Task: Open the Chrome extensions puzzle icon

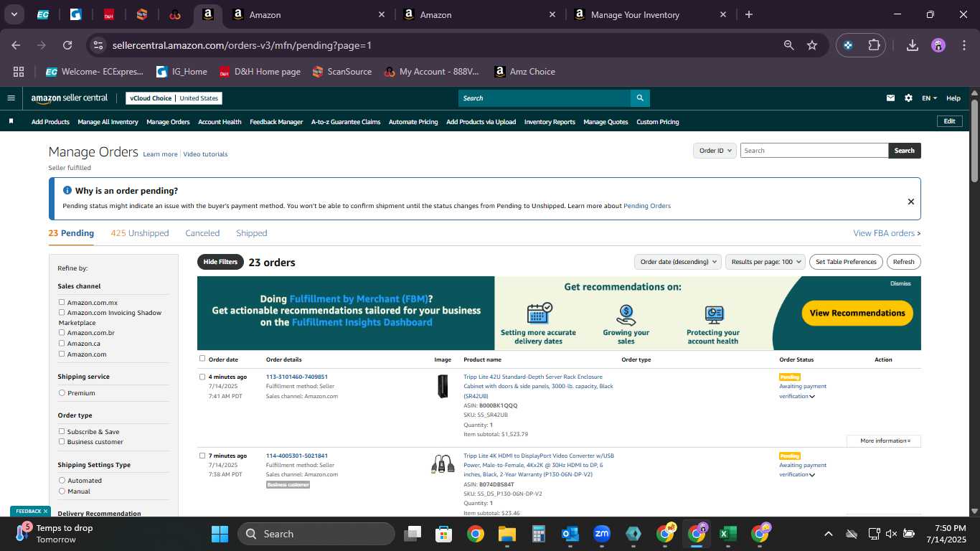Action: (x=874, y=45)
